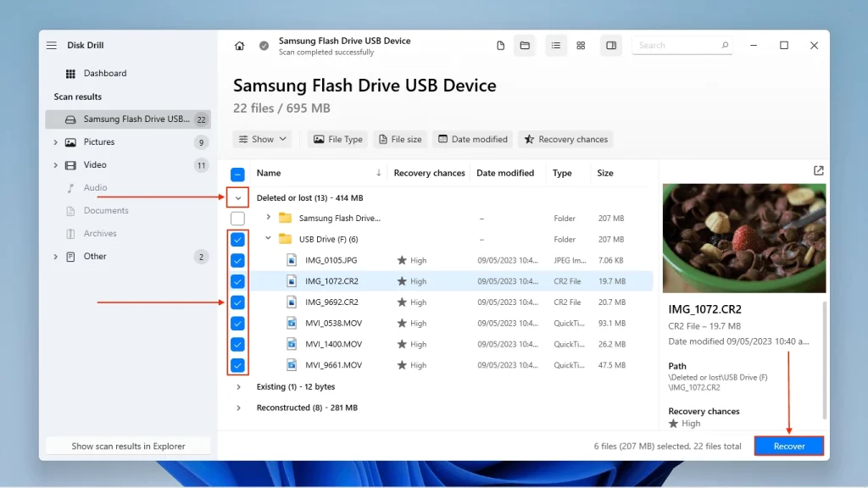Click the Search input field

(x=678, y=46)
